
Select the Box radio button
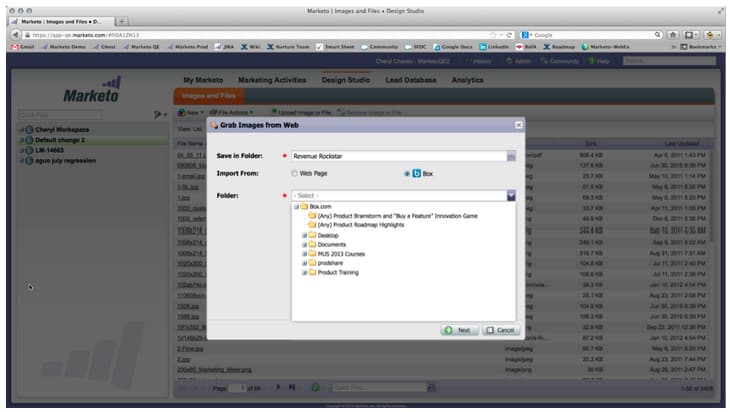coord(407,173)
